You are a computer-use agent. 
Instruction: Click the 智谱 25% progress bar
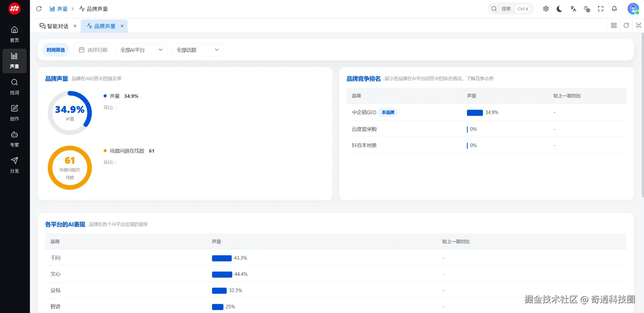[x=218, y=307]
